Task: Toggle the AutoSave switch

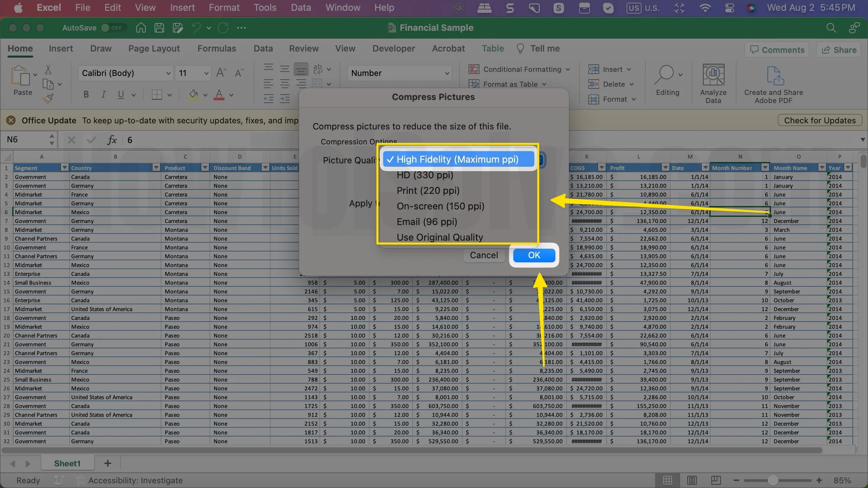Action: [x=113, y=28]
